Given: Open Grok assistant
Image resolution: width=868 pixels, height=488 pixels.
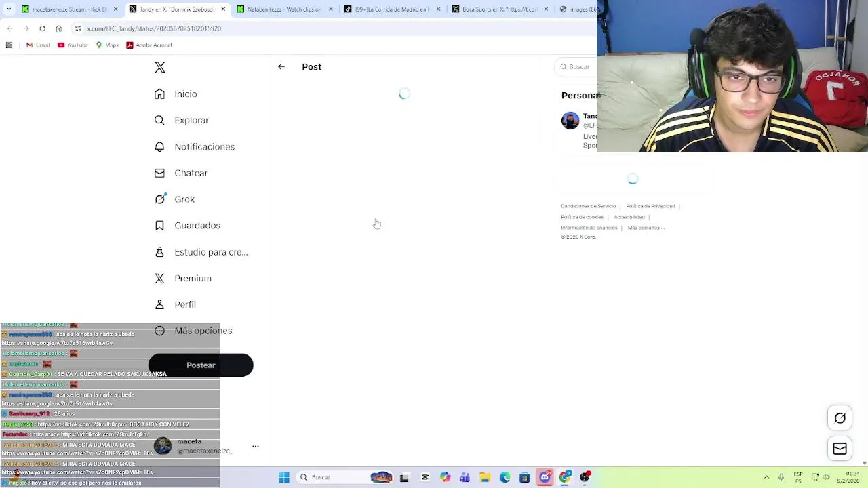Looking at the screenshot, I should point(174,199).
